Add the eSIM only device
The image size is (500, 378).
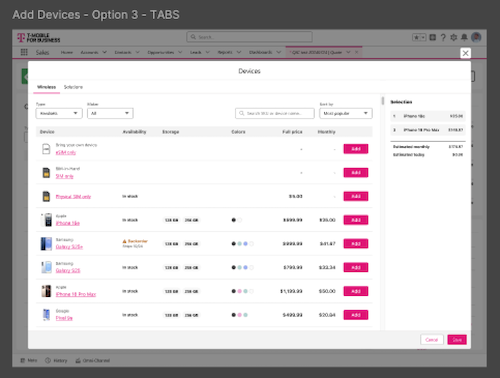tap(356, 149)
